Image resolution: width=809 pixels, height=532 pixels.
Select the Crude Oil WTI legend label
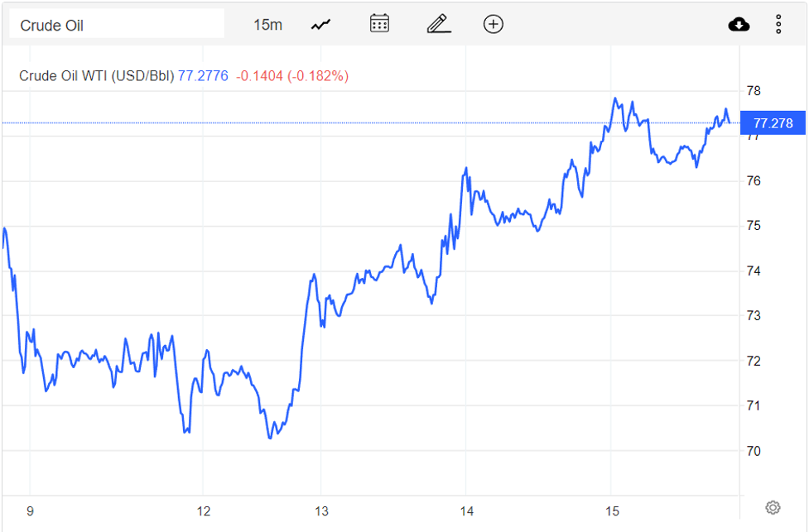point(95,75)
